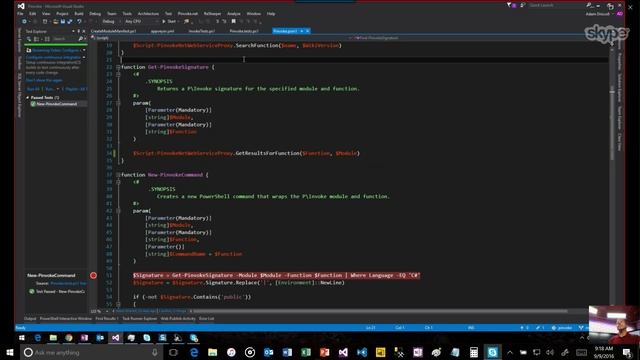Click the feedback icon in title bar
This screenshot has width=640, height=360.
[523, 5]
